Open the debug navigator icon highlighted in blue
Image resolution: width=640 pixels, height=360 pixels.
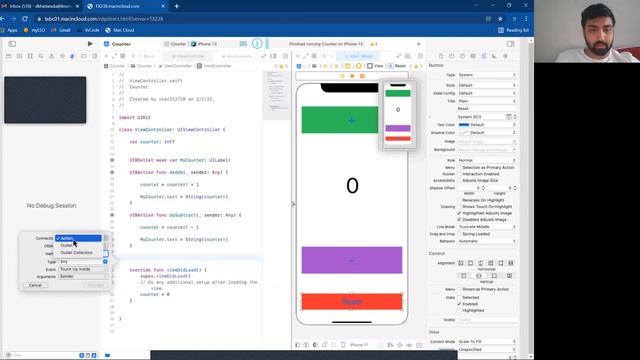point(73,56)
